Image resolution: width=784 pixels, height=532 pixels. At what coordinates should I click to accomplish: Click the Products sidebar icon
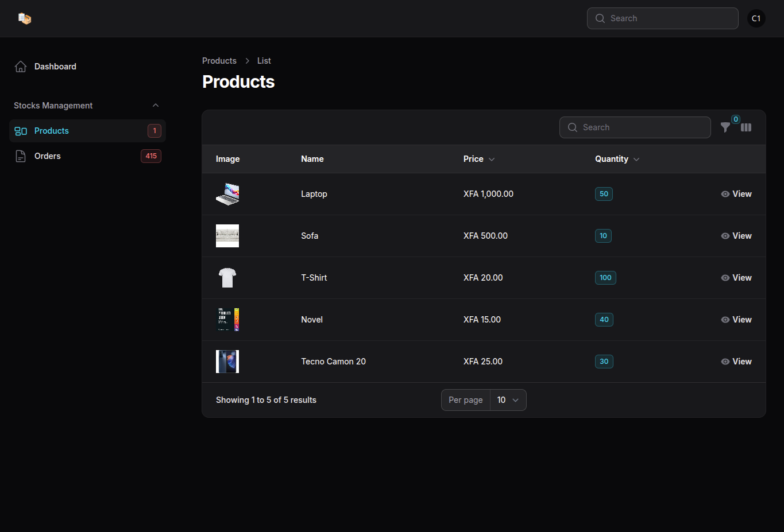[x=21, y=131]
